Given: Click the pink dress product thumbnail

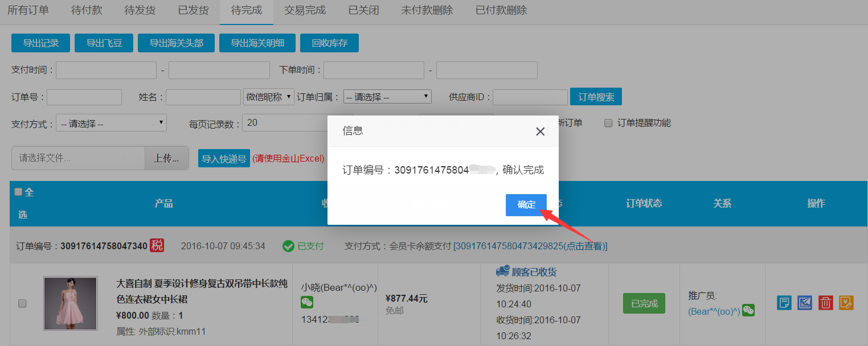Looking at the screenshot, I should click(71, 303).
